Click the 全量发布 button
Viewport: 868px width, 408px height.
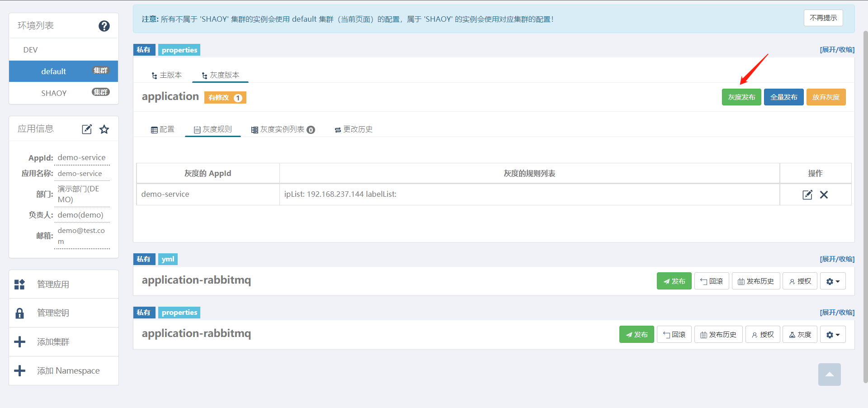[x=783, y=97]
